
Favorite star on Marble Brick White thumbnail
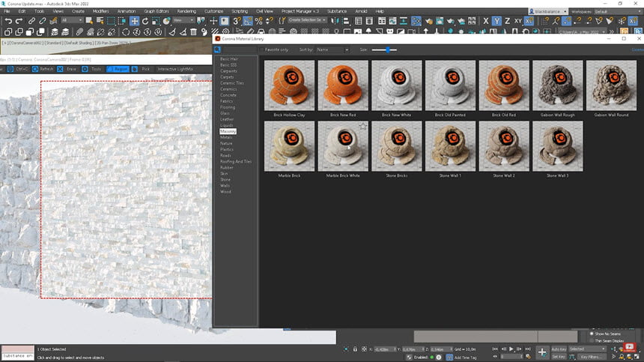click(362, 126)
